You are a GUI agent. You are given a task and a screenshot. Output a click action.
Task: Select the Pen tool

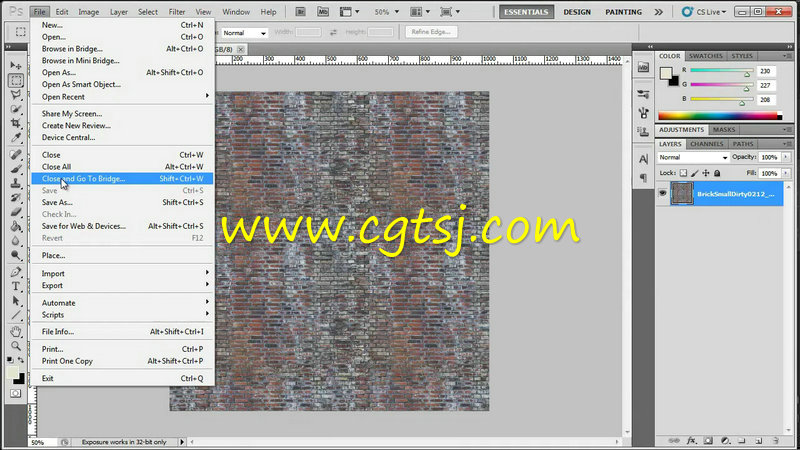pyautogui.click(x=16, y=272)
